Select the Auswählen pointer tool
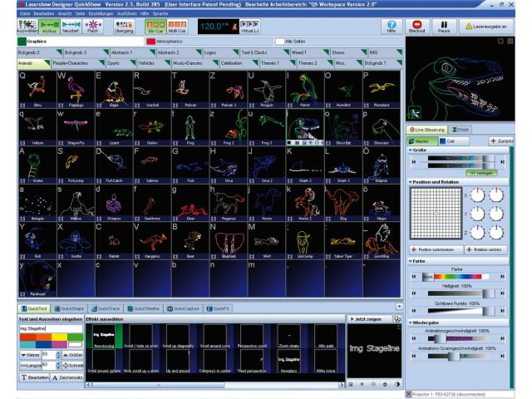The image size is (532, 399). [27, 27]
